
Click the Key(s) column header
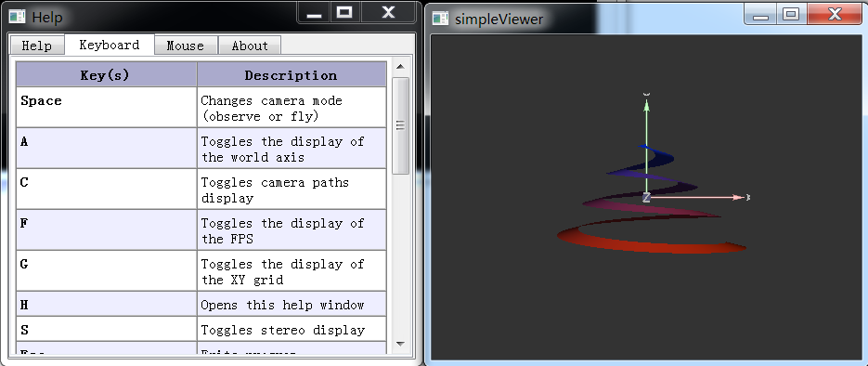(x=106, y=74)
